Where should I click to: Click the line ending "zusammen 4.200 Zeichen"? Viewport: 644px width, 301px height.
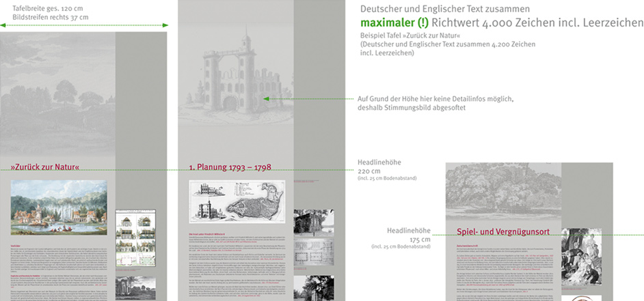[448, 44]
